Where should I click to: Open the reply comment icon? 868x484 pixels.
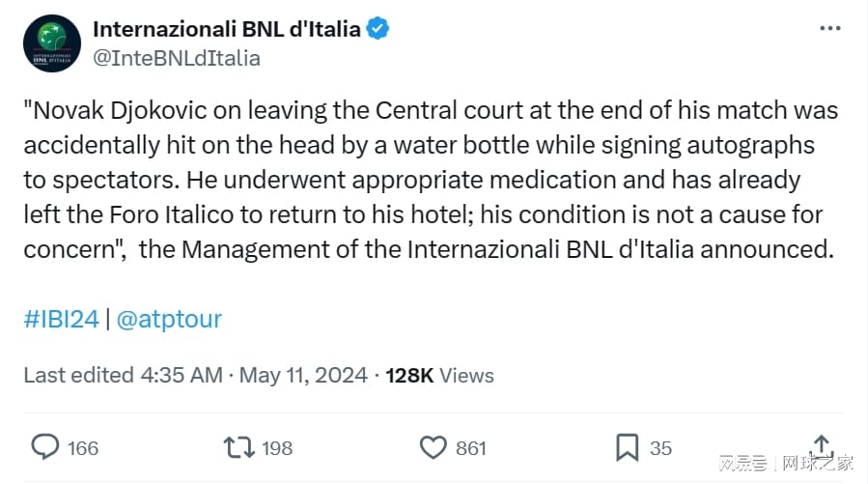(44, 447)
